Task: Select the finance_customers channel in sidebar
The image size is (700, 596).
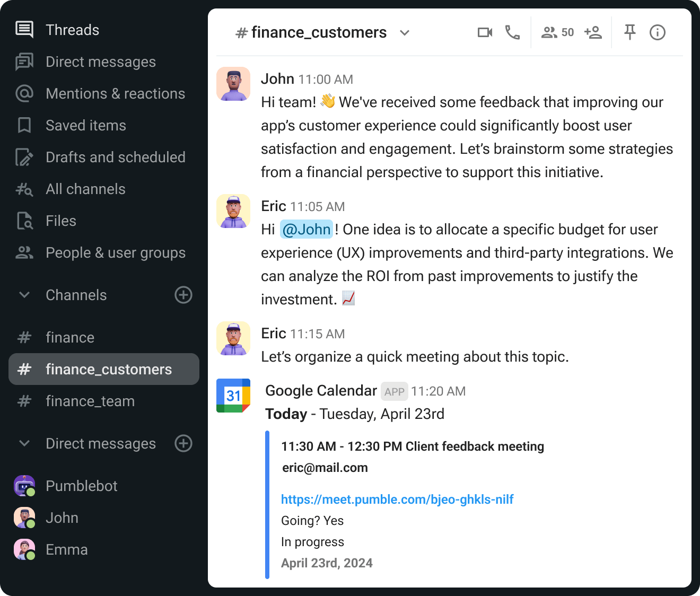Action: tap(104, 369)
